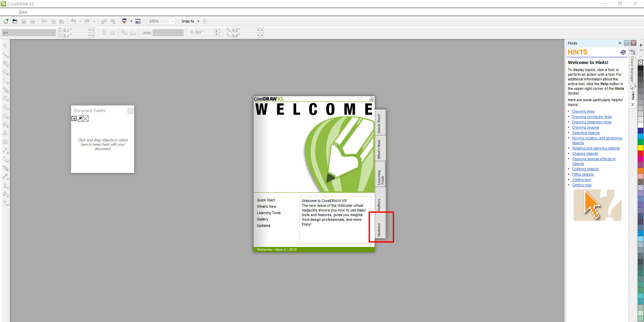Open the zoom level 100% dropdown
644x322 pixels.
pyautogui.click(x=172, y=21)
